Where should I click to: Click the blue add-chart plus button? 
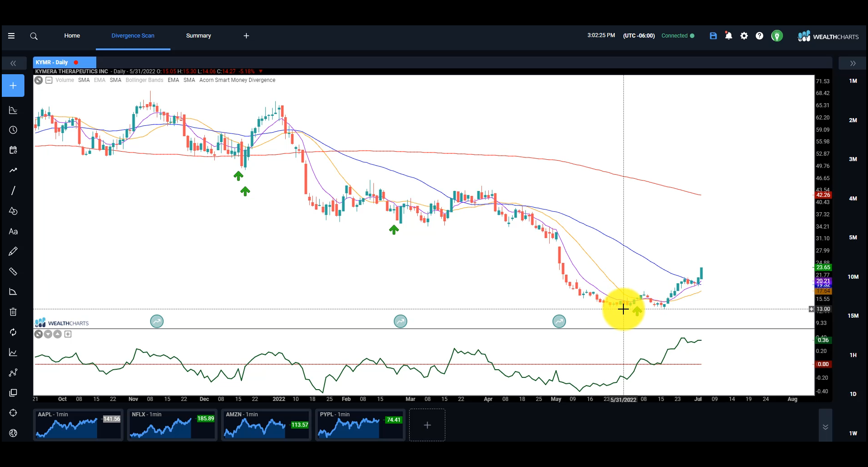point(13,86)
